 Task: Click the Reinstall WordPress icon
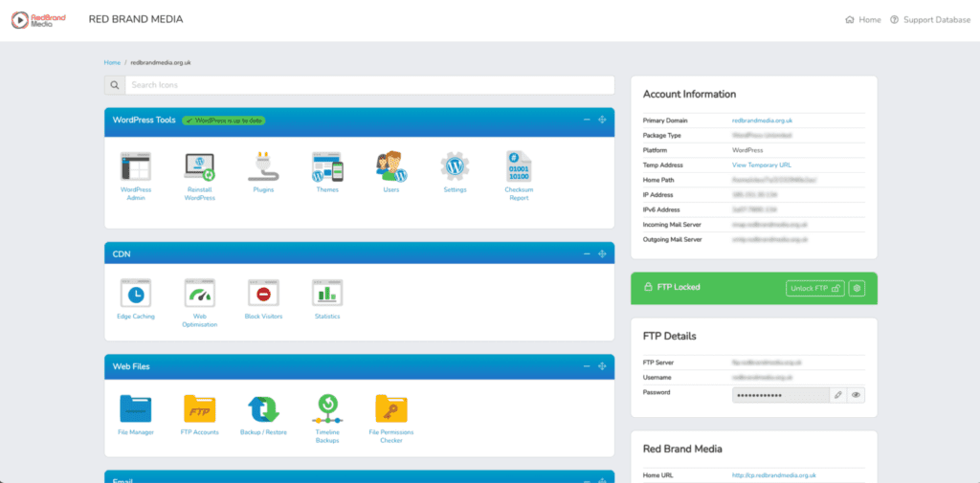tap(199, 166)
